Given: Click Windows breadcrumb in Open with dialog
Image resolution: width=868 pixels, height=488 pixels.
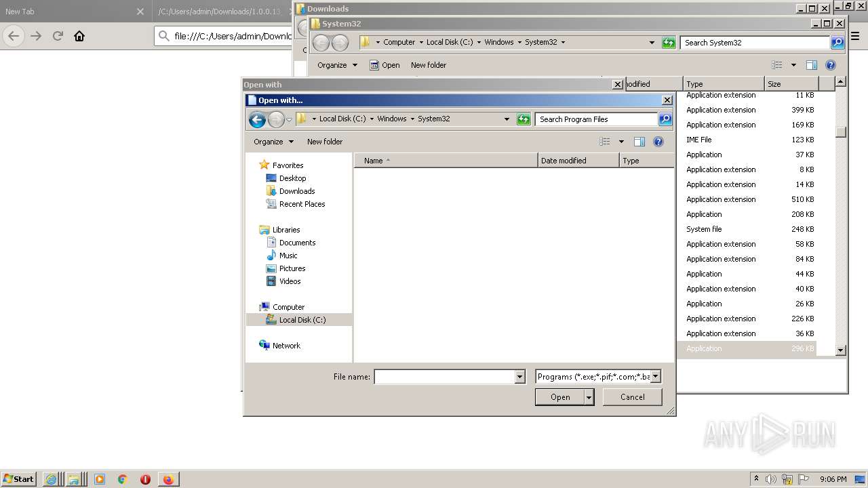Looking at the screenshot, I should tap(392, 119).
